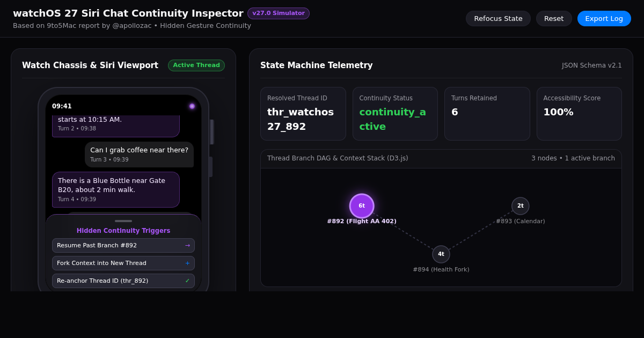Click the #894 (Health Fork) label

click(441, 270)
